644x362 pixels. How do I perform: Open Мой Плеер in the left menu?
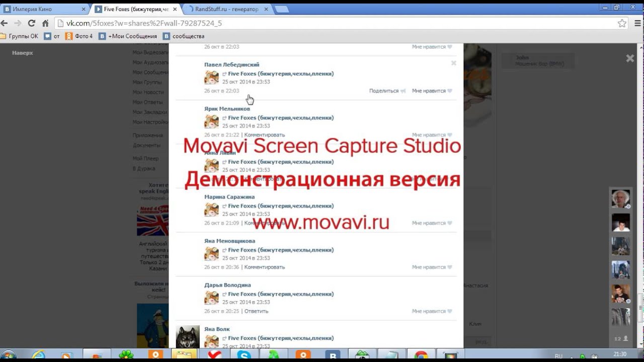[145, 158]
